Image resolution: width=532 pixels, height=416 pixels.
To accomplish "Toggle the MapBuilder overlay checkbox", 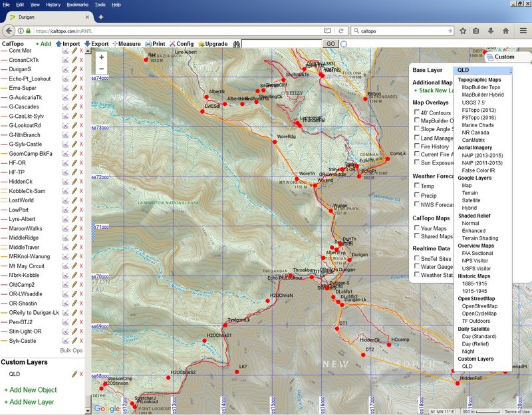I will click(x=417, y=120).
